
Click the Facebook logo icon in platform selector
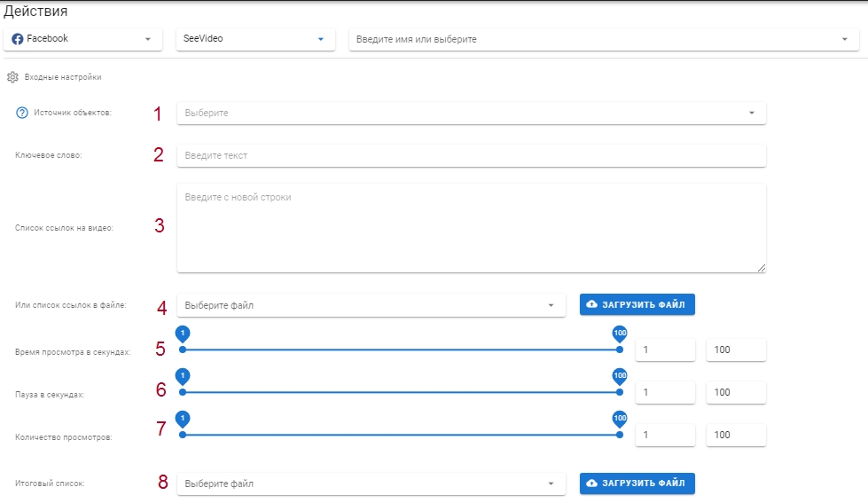[x=18, y=39]
